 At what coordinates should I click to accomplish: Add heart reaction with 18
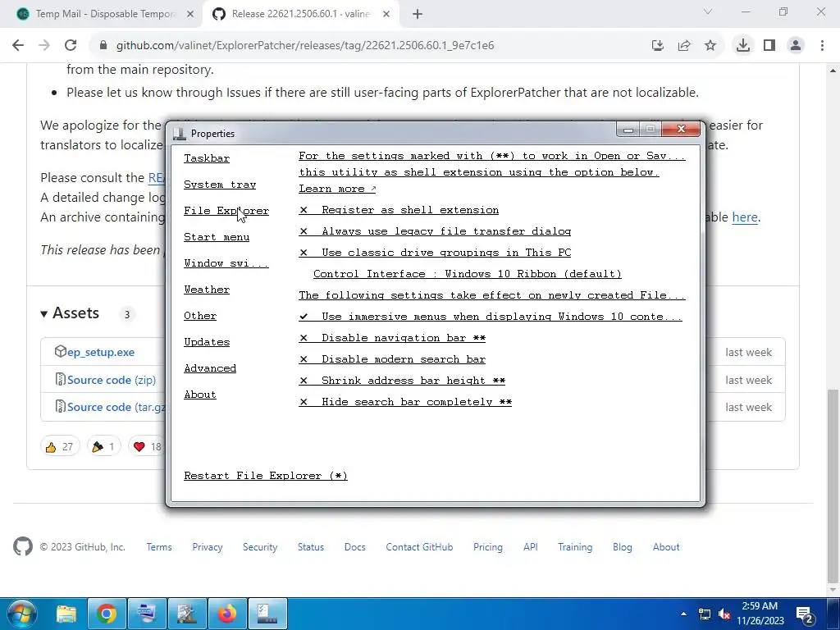pyautogui.click(x=148, y=446)
